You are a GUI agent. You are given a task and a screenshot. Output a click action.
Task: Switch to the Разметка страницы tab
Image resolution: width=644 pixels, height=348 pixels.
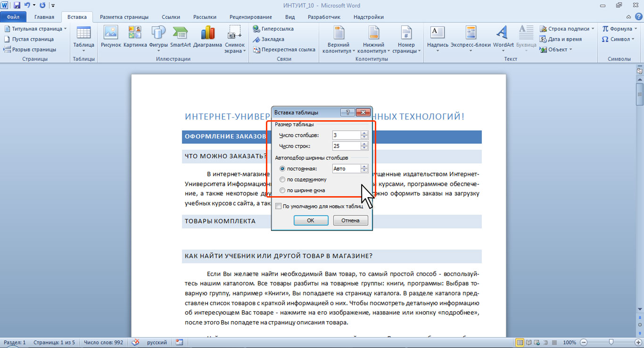tap(124, 17)
